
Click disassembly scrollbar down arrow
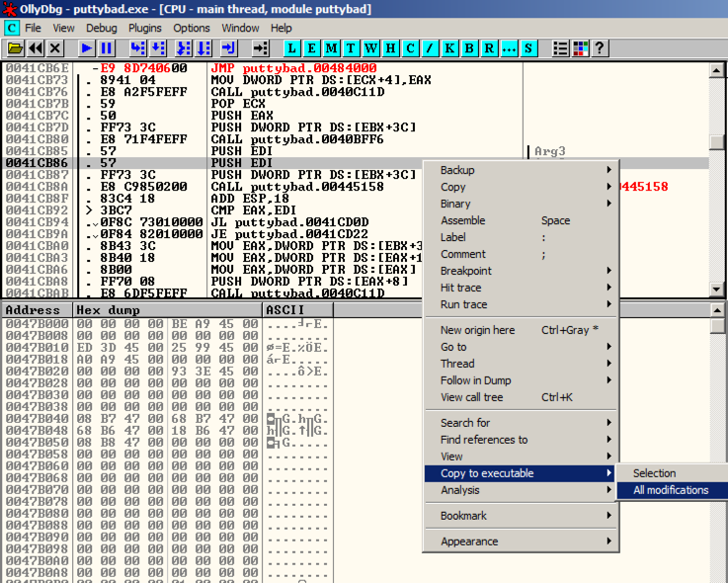[x=716, y=289]
